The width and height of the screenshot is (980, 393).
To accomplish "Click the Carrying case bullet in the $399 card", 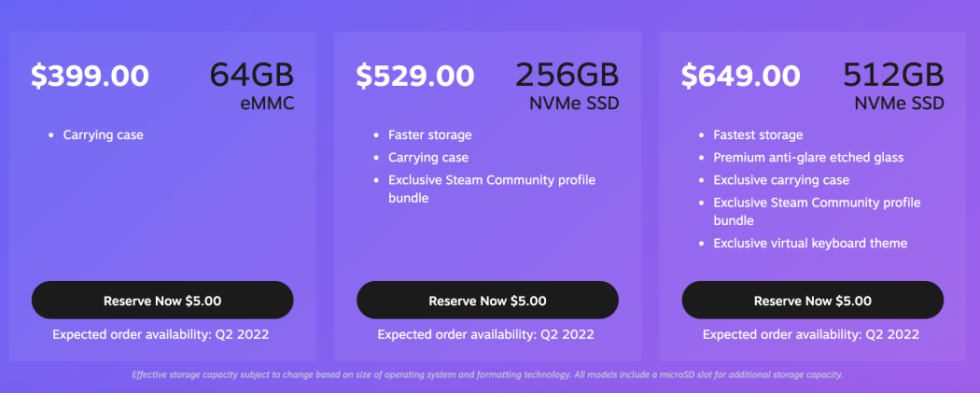I will point(103,135).
